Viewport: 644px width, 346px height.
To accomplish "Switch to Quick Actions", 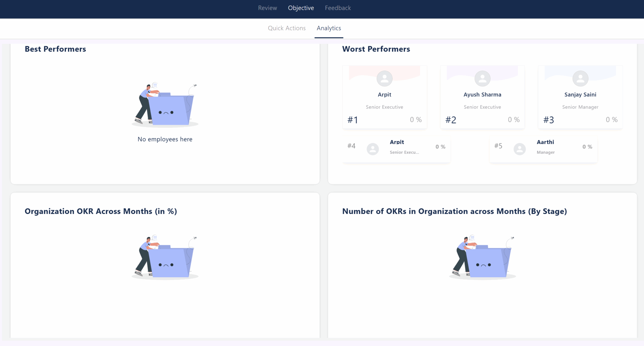I will click(x=286, y=28).
